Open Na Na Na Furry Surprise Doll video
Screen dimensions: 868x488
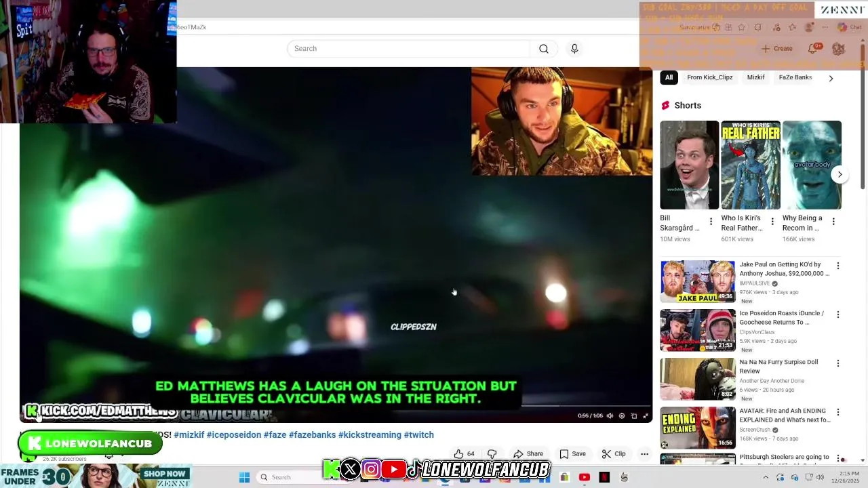click(x=698, y=379)
